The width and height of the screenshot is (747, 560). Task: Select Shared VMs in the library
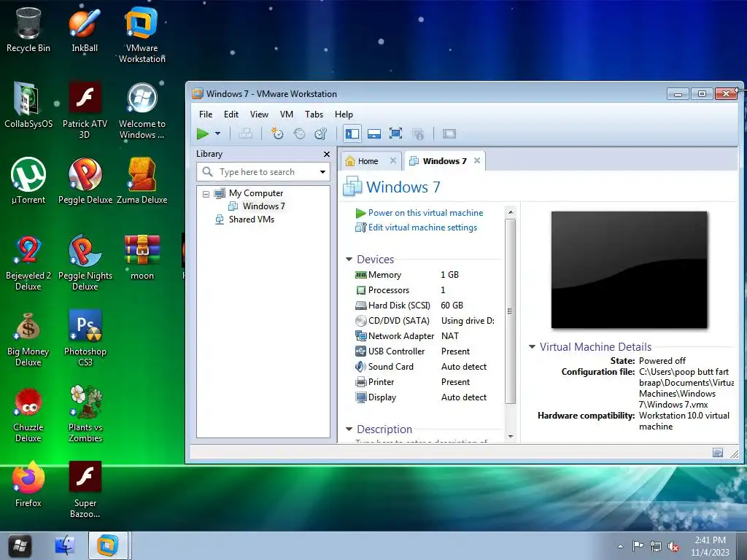(x=252, y=219)
